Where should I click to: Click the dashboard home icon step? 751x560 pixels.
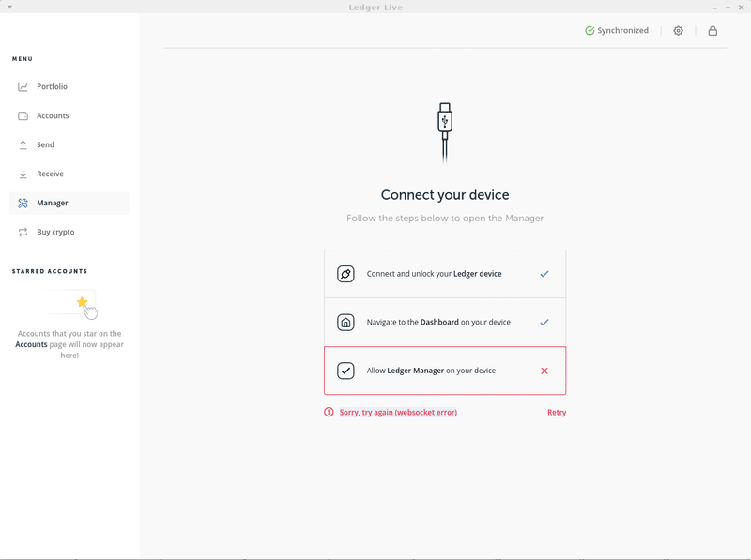pos(346,321)
